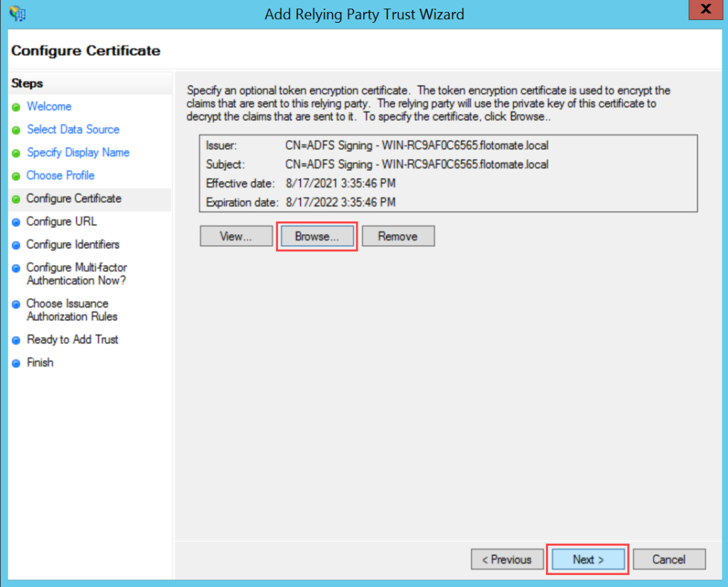This screenshot has height=587, width=728.
Task: Click the wizard icon in the title bar
Action: coord(16,14)
